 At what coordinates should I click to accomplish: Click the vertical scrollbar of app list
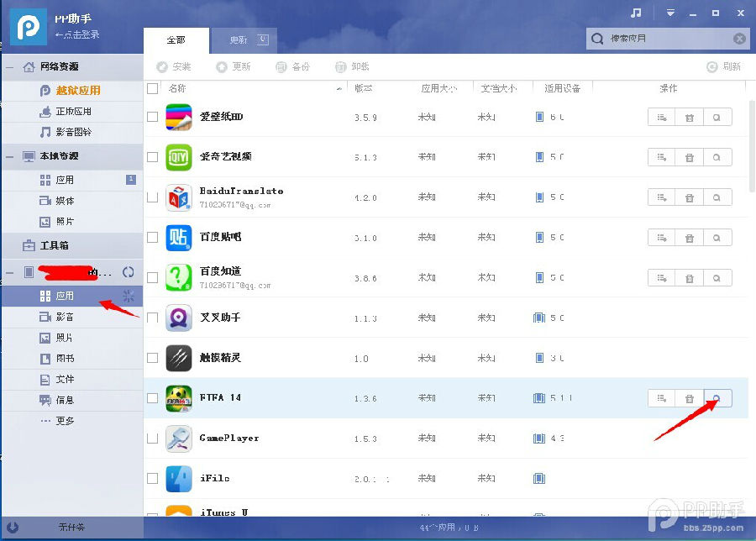click(x=752, y=144)
